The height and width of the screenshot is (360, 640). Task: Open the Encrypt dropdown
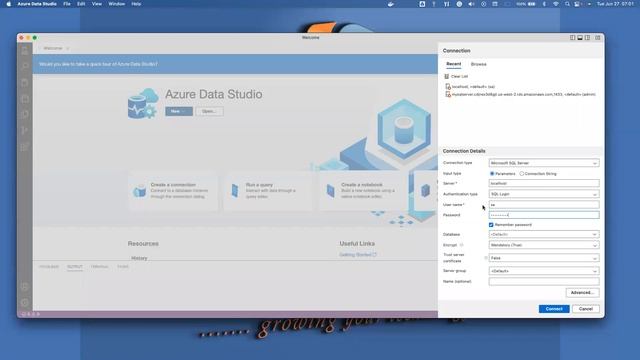point(544,245)
